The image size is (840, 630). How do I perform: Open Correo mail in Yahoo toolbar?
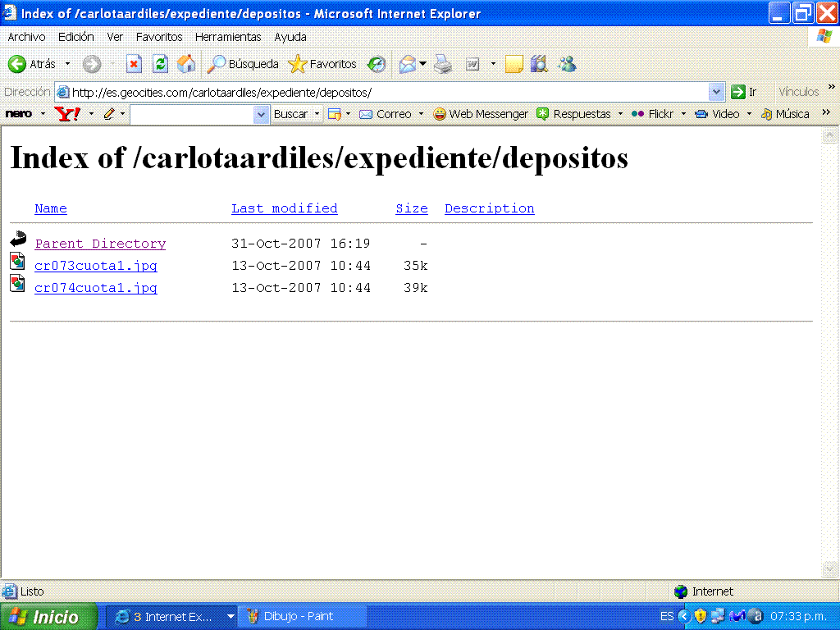point(386,114)
